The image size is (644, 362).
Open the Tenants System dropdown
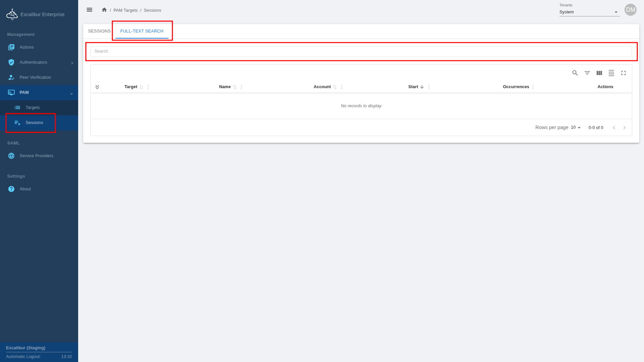[x=589, y=12]
